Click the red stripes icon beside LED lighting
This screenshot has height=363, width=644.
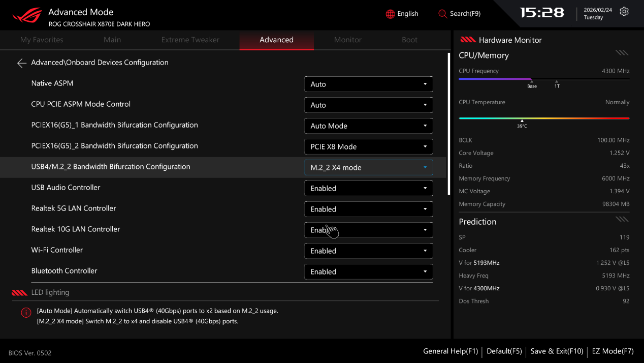click(19, 293)
